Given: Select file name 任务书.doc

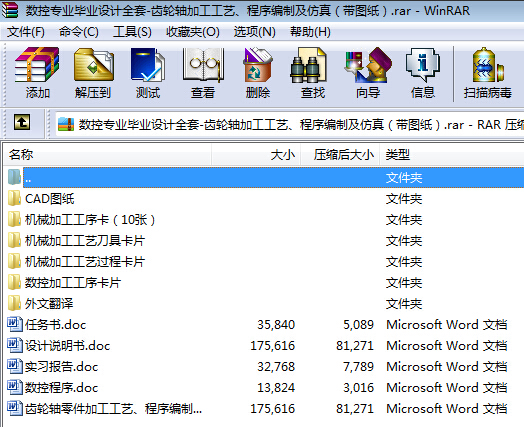Looking at the screenshot, I should tap(55, 324).
